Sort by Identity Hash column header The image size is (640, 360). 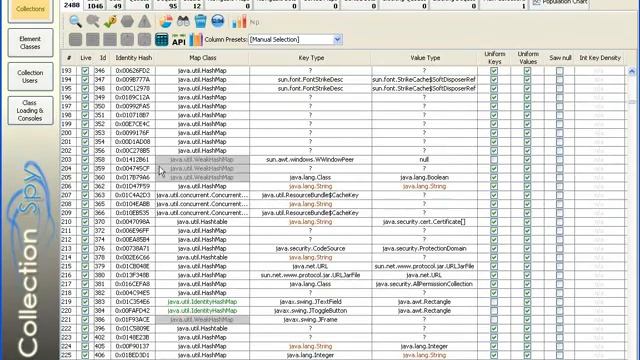pyautogui.click(x=133, y=58)
